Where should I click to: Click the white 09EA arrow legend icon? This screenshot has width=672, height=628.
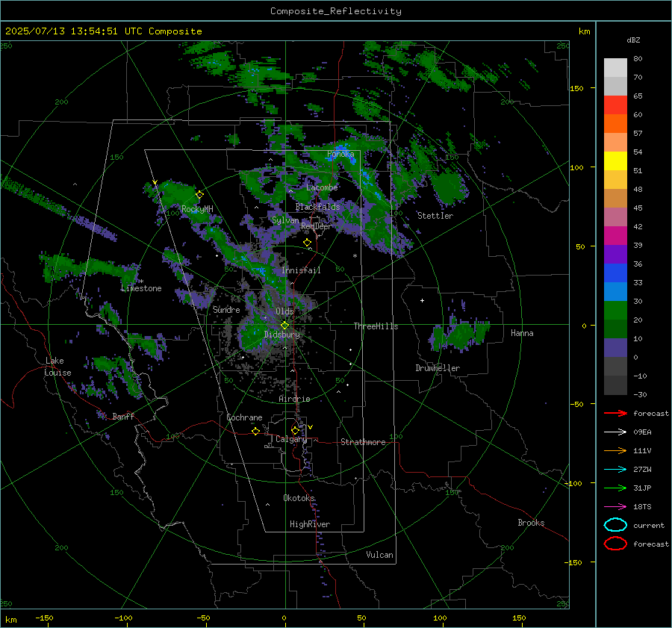click(x=615, y=432)
